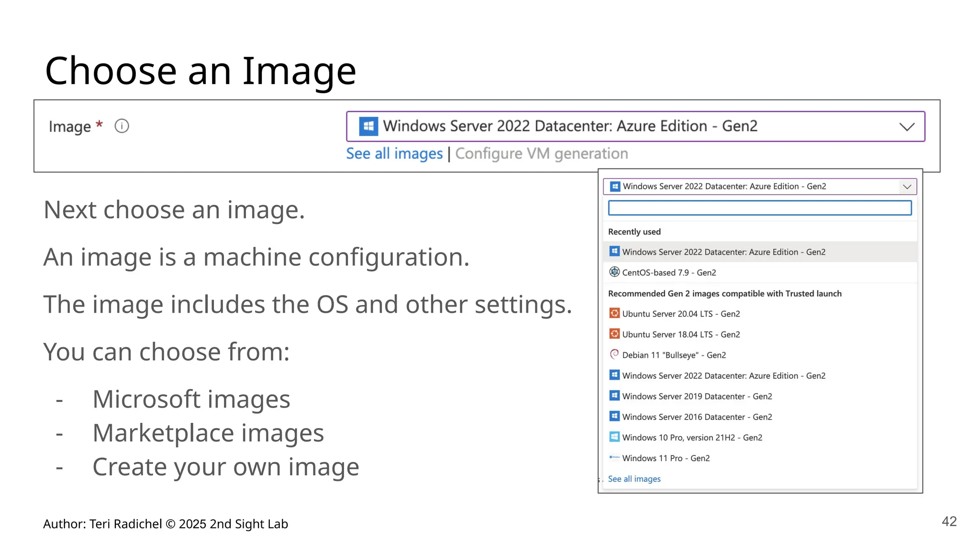Click the large 'See all images' link

coord(394,154)
